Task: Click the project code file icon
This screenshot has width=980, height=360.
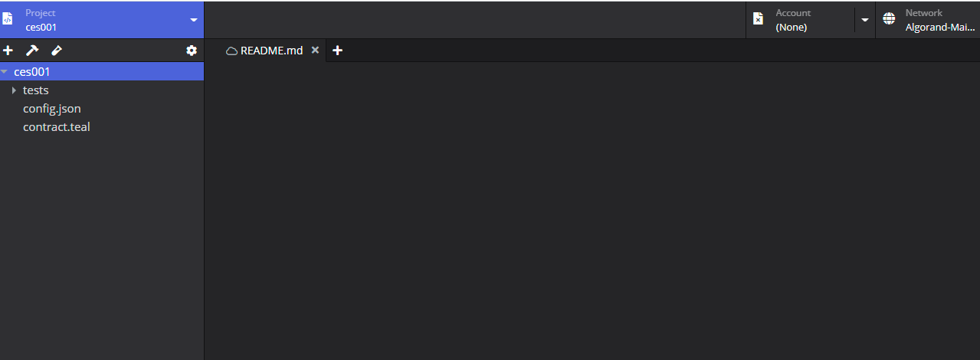Action: (8, 19)
